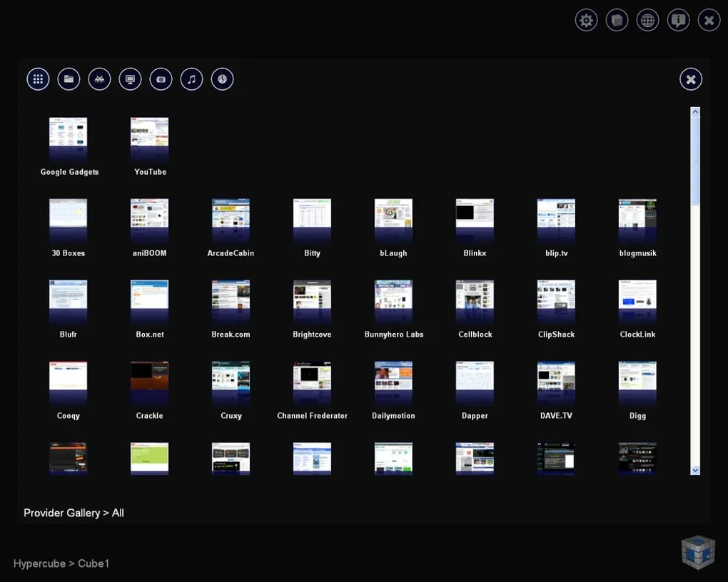Filter gallery by music note icon
728x582 pixels.
tap(192, 79)
